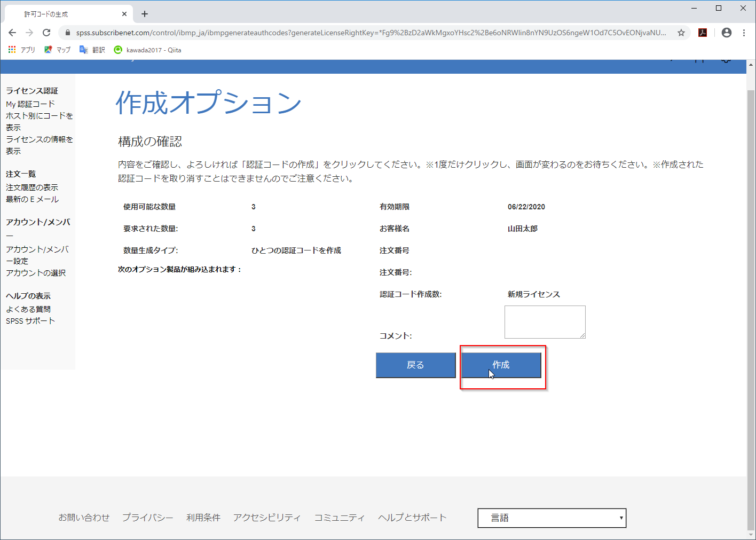The width and height of the screenshot is (756, 540).
Task: Open the kawada2017 - Qiita bookmark
Action: tap(148, 50)
